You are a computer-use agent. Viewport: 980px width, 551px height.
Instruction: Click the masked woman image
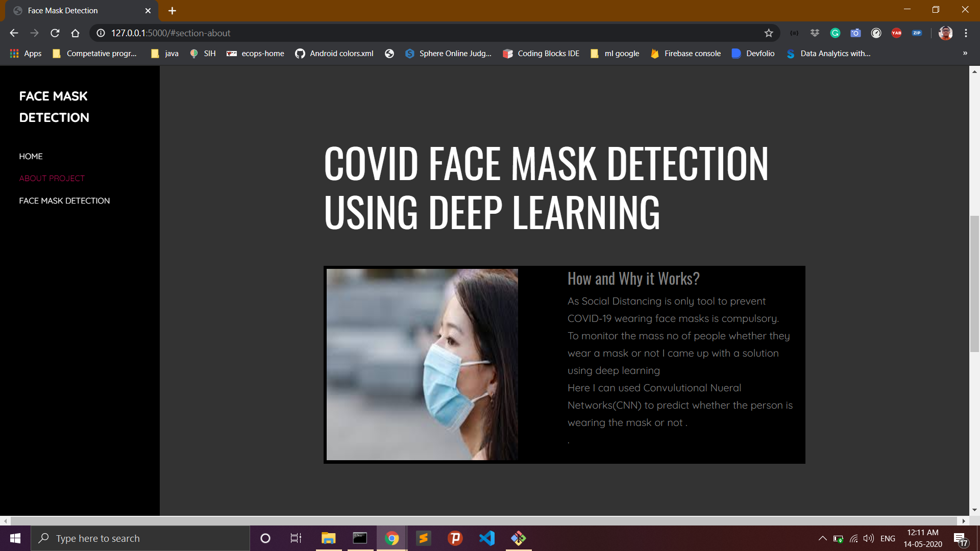click(x=422, y=364)
